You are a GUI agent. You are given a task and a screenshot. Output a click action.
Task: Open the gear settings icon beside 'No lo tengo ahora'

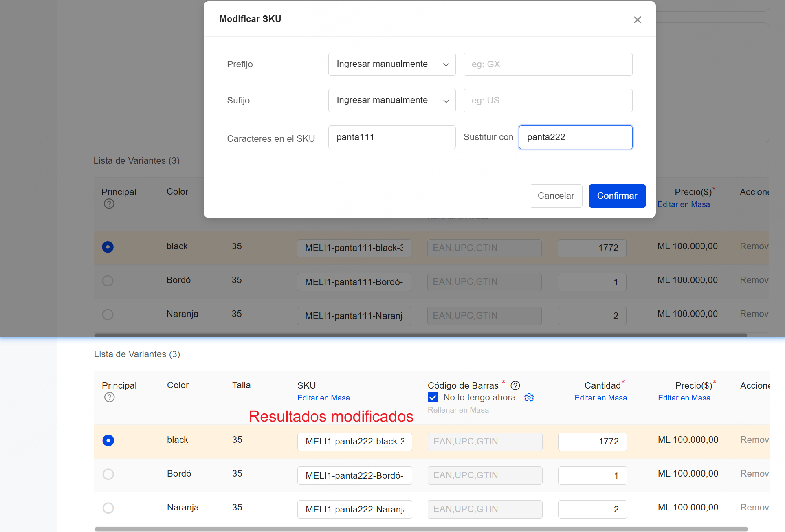(529, 398)
